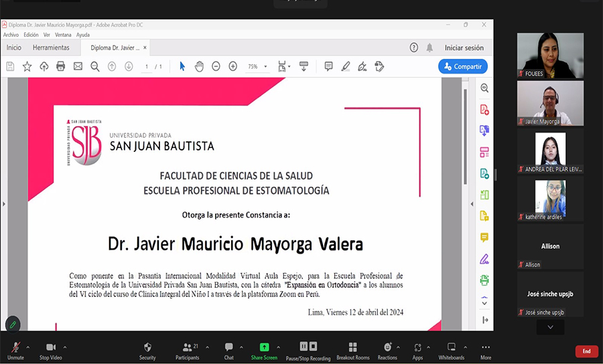Click the sign document pen icon
Viewport: 603px width, 364px height.
(x=362, y=66)
